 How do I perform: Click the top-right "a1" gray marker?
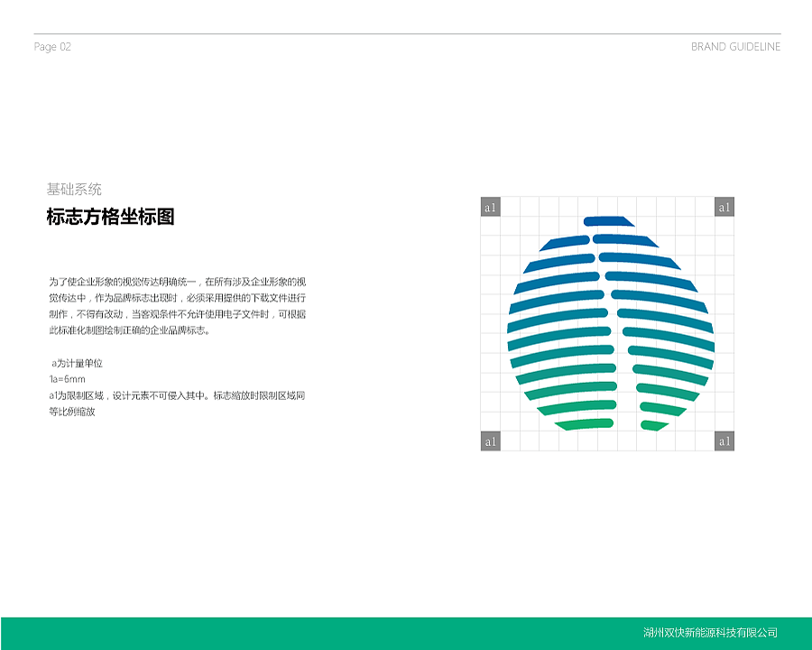(x=724, y=207)
